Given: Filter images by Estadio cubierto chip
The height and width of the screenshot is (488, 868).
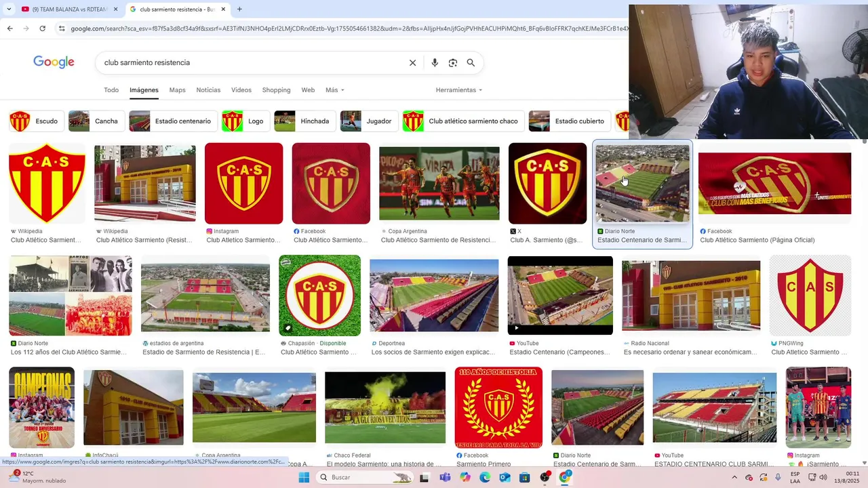Looking at the screenshot, I should click(x=570, y=121).
